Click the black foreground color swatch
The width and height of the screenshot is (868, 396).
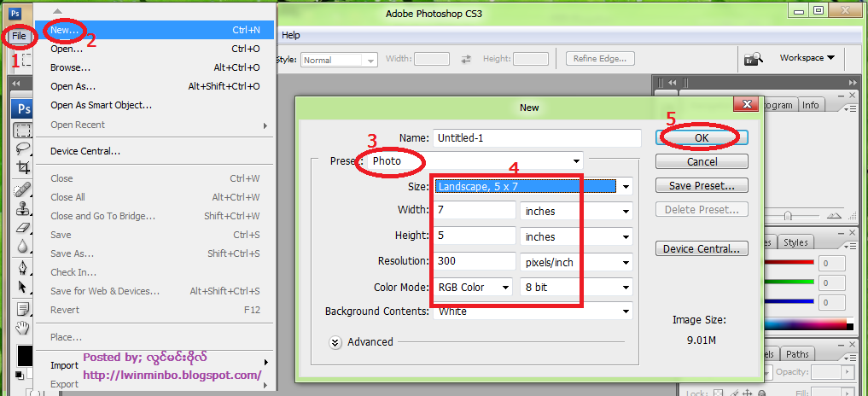click(x=24, y=354)
